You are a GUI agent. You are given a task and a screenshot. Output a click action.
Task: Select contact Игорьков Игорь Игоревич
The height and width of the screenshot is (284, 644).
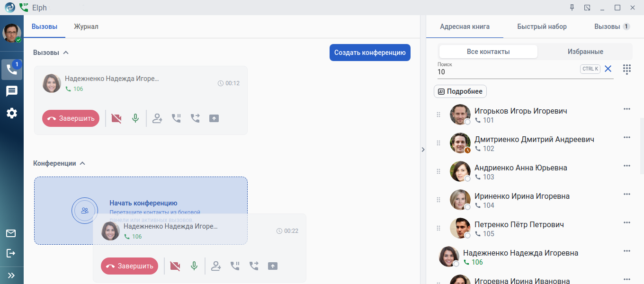coord(520,111)
